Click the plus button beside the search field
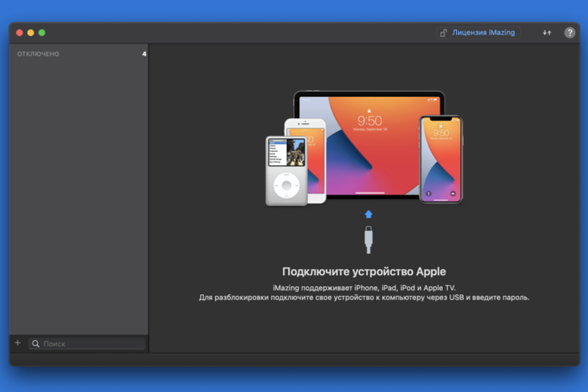This screenshot has height=392, width=588. 18,343
